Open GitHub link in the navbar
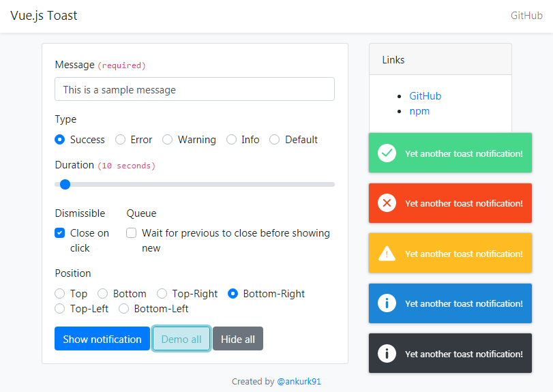 point(526,16)
